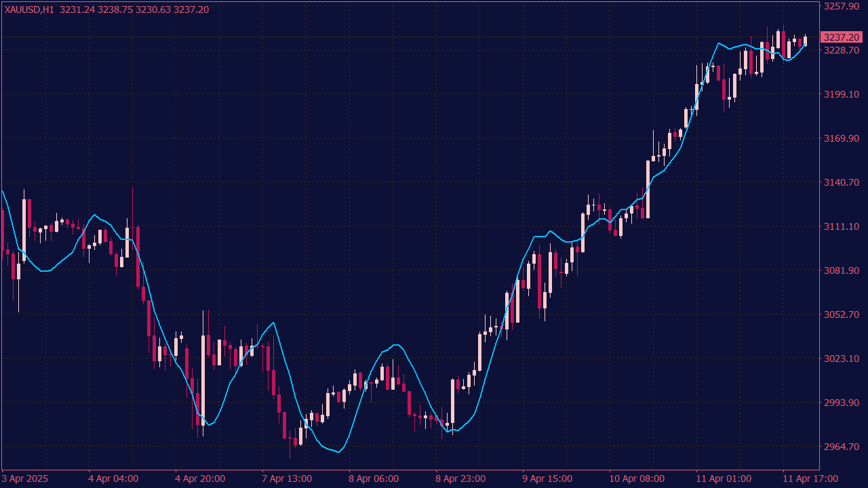Click the 4 Apr 04:00 time label
This screenshot has width=868, height=488.
coord(113,479)
